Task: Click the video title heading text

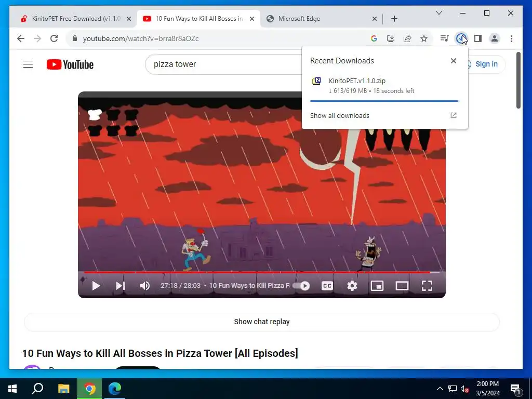Action: click(x=160, y=353)
